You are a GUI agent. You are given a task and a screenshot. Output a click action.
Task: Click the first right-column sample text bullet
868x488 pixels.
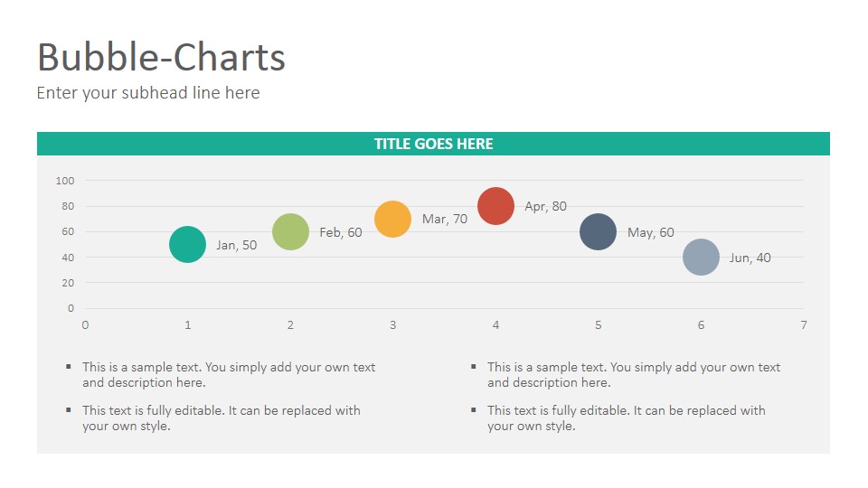tap(634, 374)
